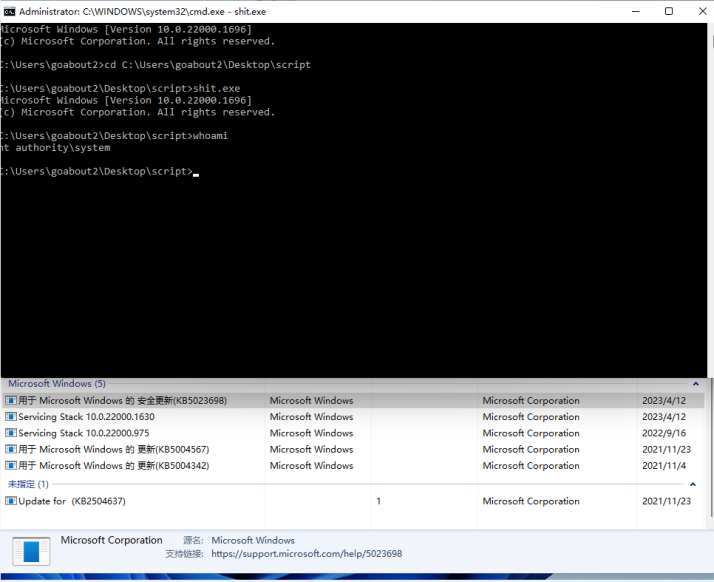This screenshot has height=582, width=714.
Task: Minimize the cmd.exe window
Action: (636, 11)
